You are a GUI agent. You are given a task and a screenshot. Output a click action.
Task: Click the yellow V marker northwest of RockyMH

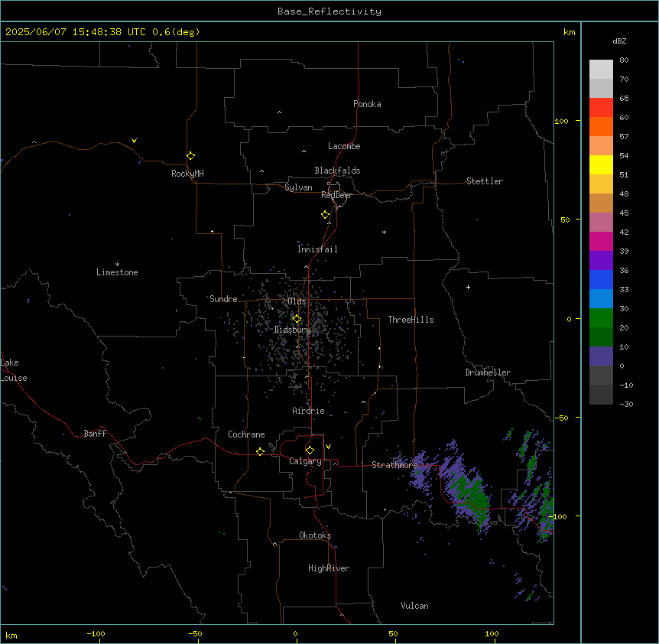[134, 141]
